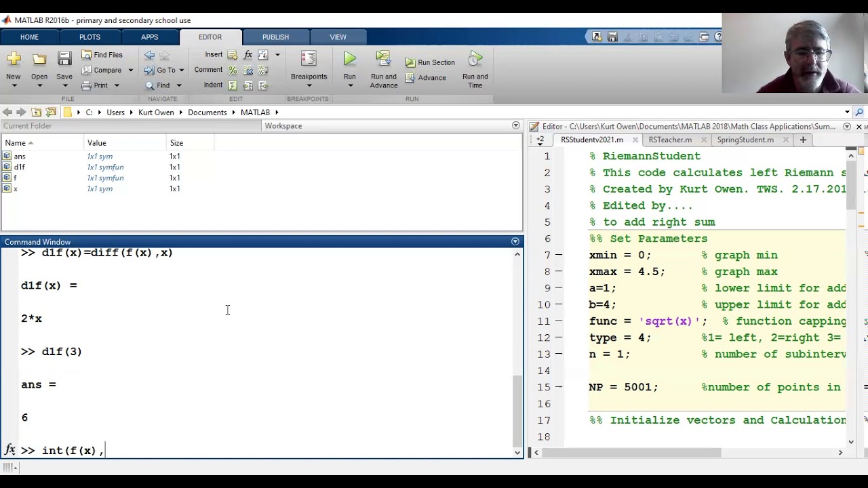Viewport: 868px width, 488px height.
Task: Expand the Save dropdown arrow
Action: 64,86
